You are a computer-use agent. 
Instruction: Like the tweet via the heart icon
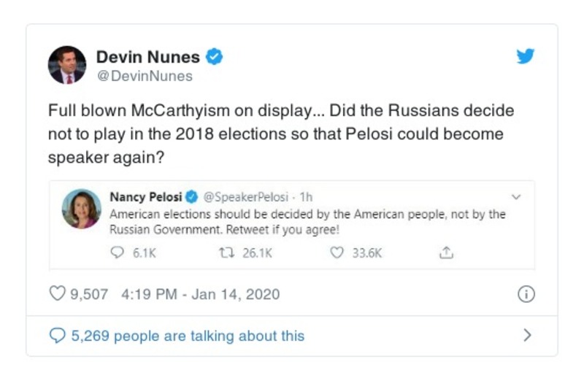click(57, 294)
